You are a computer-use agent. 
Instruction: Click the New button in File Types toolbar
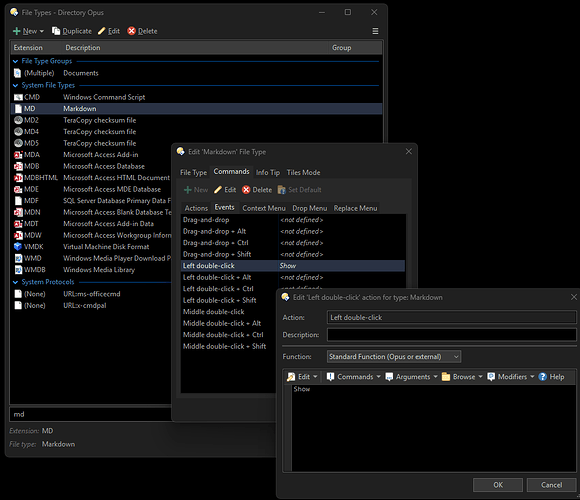(x=25, y=31)
